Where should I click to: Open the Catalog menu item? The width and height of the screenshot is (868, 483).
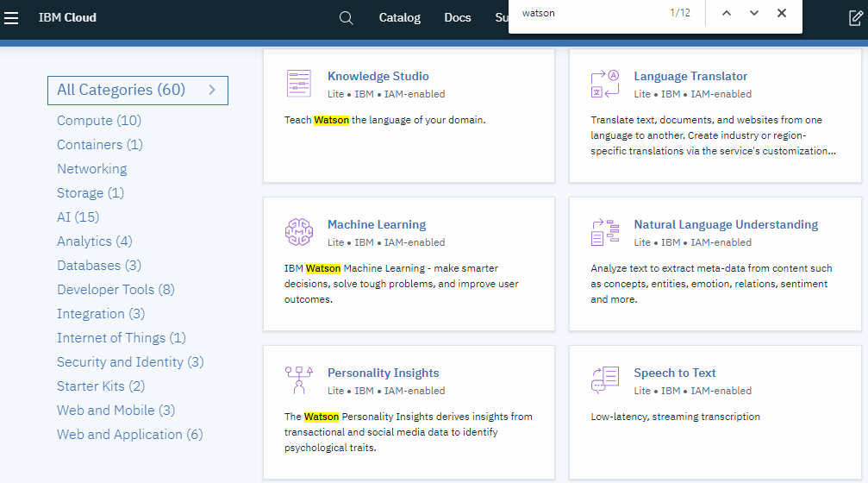[x=400, y=18]
